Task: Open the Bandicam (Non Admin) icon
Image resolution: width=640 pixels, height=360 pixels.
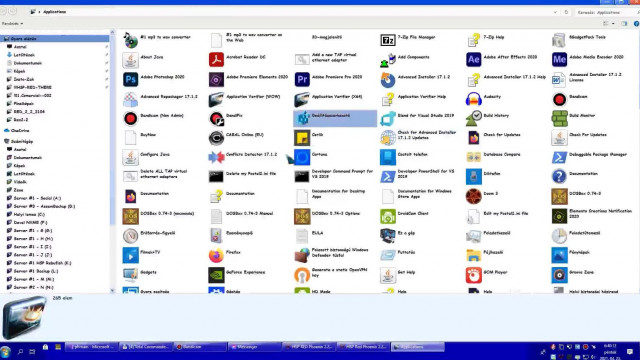Action: click(131, 118)
